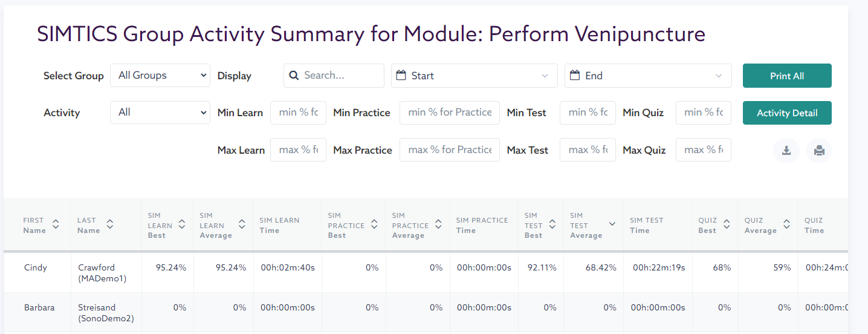Click the search magnifier icon
The height and width of the screenshot is (334, 868).
tap(294, 76)
